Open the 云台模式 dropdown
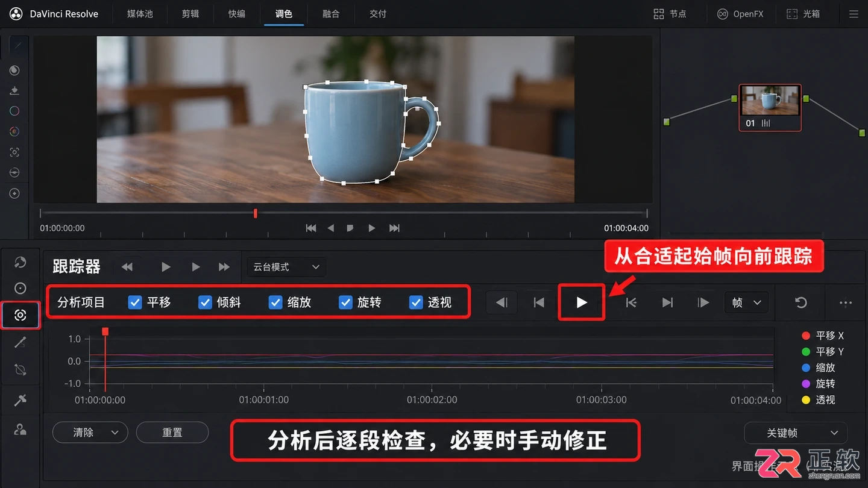868x488 pixels. tap(286, 267)
